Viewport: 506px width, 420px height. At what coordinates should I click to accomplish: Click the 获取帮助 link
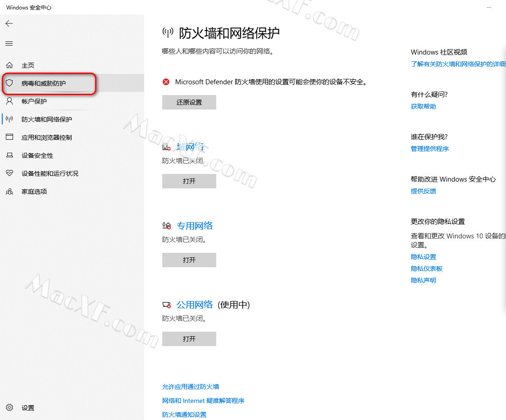click(424, 106)
